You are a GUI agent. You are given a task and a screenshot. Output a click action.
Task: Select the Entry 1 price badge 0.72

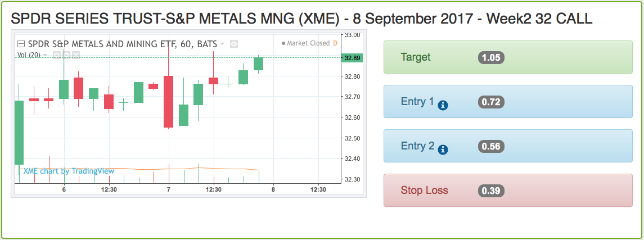click(x=491, y=102)
